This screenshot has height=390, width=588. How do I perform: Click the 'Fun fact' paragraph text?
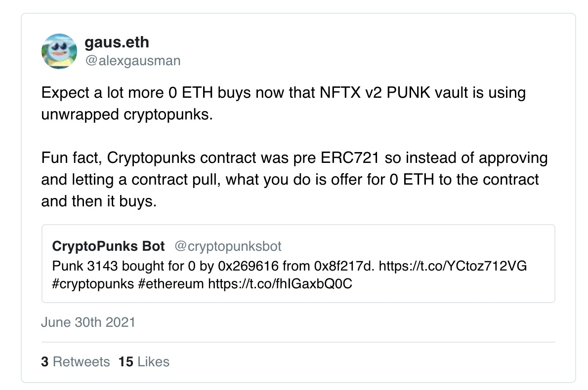click(294, 180)
